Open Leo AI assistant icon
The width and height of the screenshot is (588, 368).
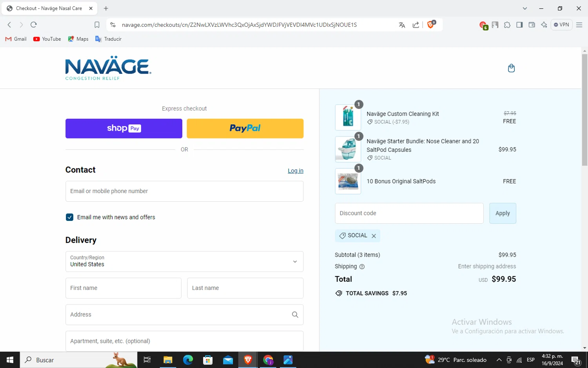coord(544,25)
